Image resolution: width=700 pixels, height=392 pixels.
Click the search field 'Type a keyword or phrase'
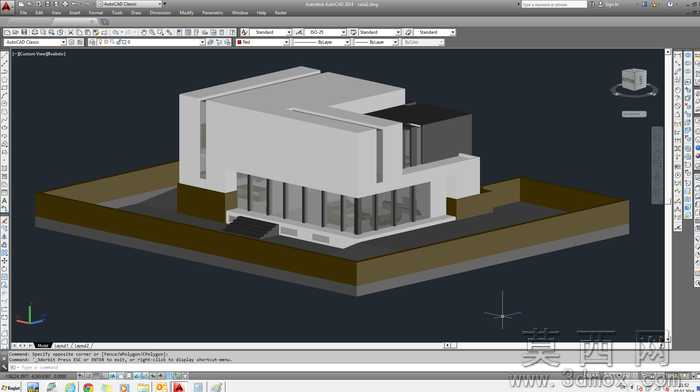coord(554,4)
